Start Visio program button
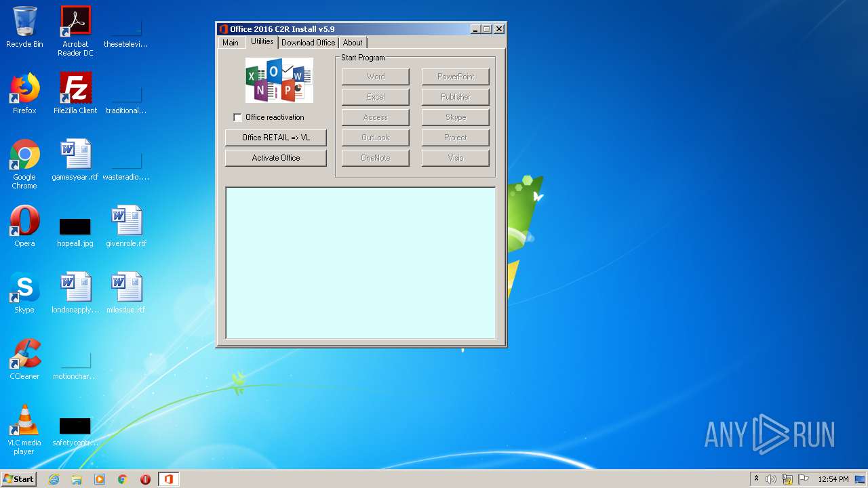 click(x=456, y=158)
